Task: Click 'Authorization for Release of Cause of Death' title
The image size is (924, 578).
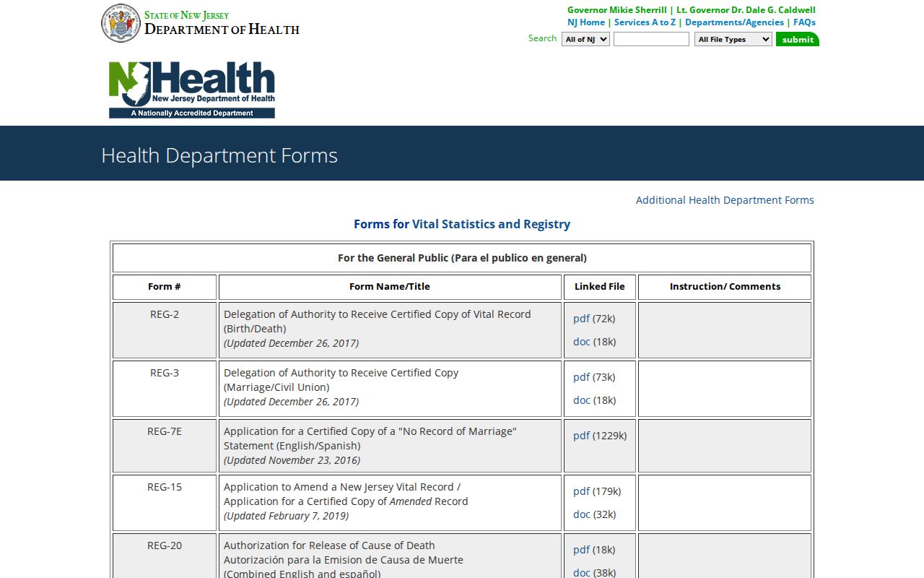Action: point(329,545)
